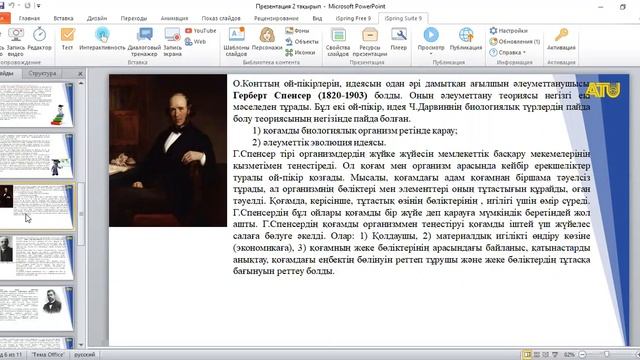Screen dimensions: 640x360
Task: Open the Вставка ribbon tab
Action: click(x=63, y=18)
